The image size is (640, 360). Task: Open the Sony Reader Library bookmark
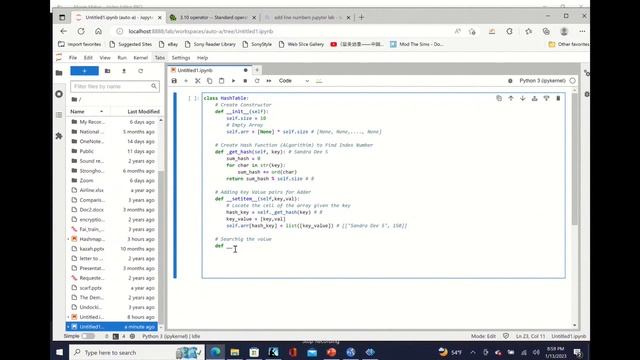(x=210, y=44)
